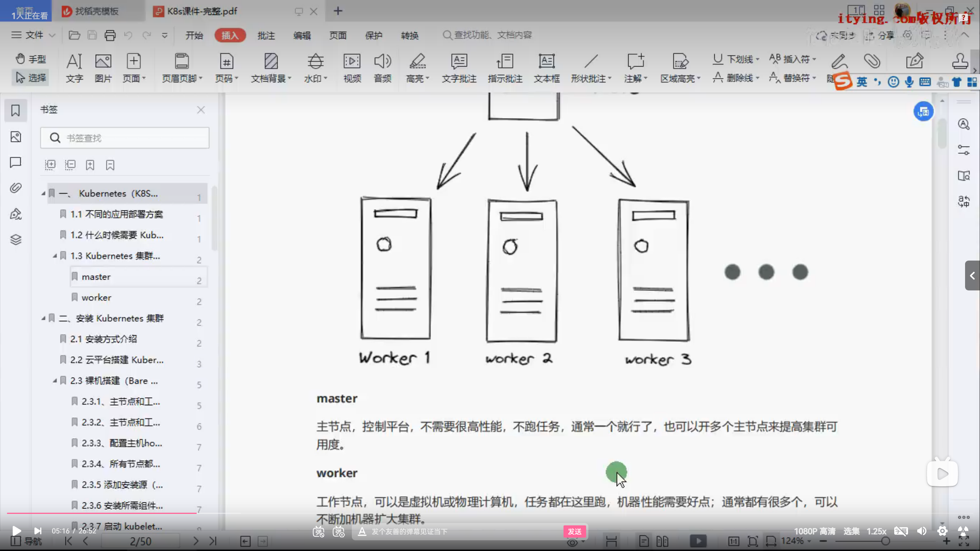Open the Start (开始) ribbon tab
The height and width of the screenshot is (551, 980).
[x=194, y=35]
